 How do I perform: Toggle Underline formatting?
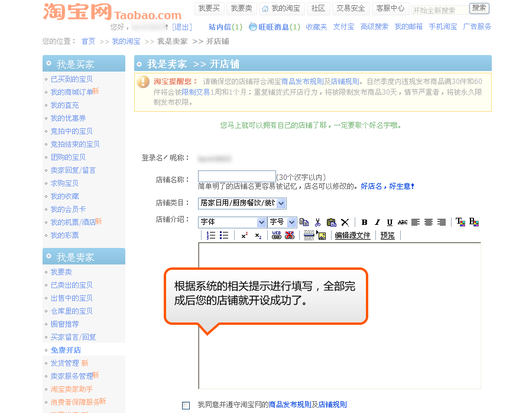tap(390, 222)
